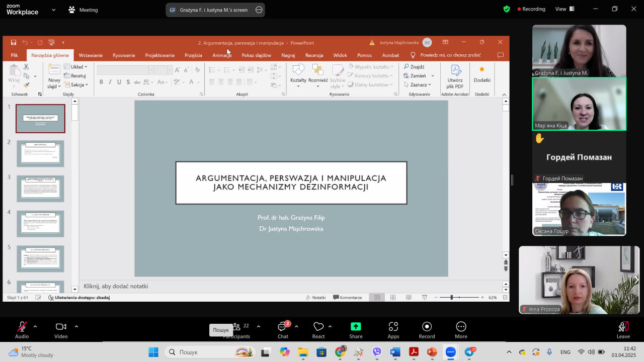Click the Leave meeting icon

[x=623, y=327]
